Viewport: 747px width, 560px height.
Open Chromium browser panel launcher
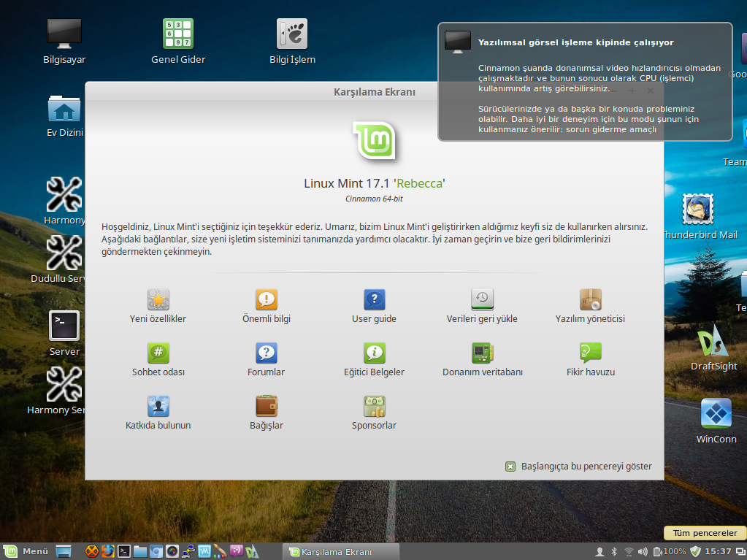[156, 551]
